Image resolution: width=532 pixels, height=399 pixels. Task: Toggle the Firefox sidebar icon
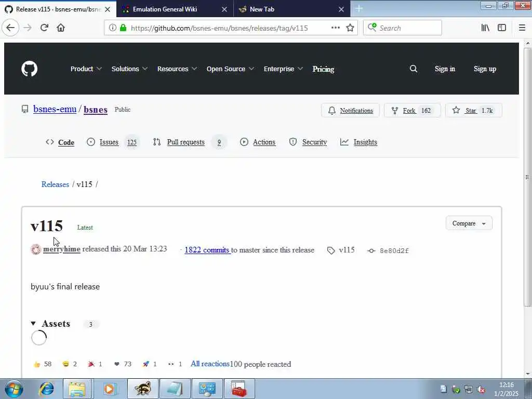click(502, 28)
